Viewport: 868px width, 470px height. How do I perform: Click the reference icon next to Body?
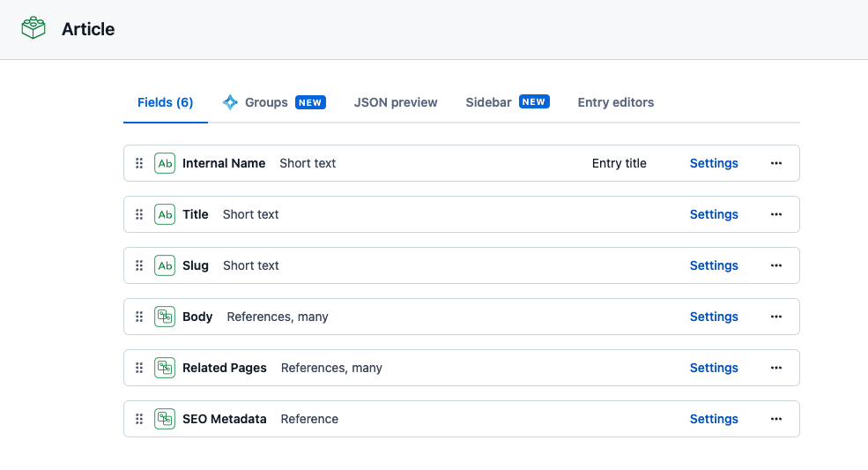pyautogui.click(x=165, y=317)
